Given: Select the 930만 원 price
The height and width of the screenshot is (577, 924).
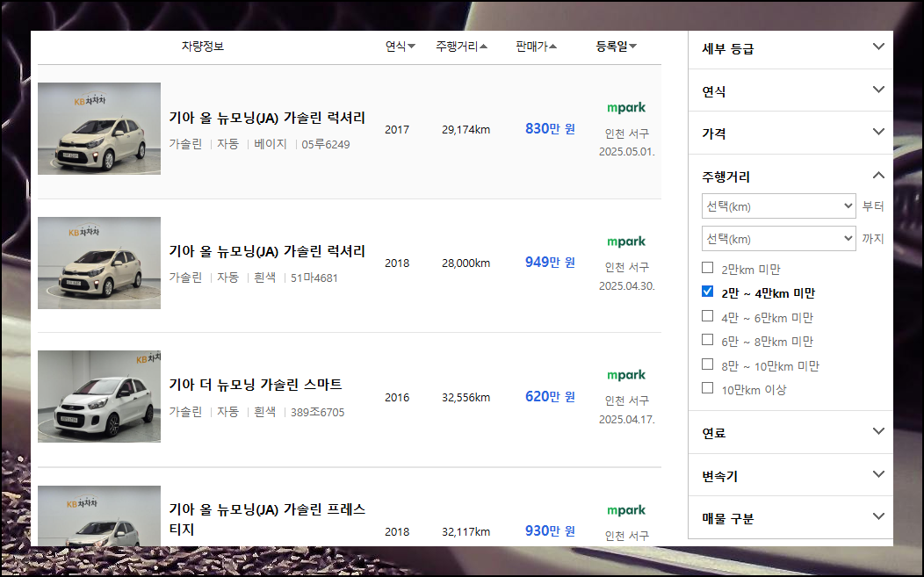Looking at the screenshot, I should click(550, 531).
